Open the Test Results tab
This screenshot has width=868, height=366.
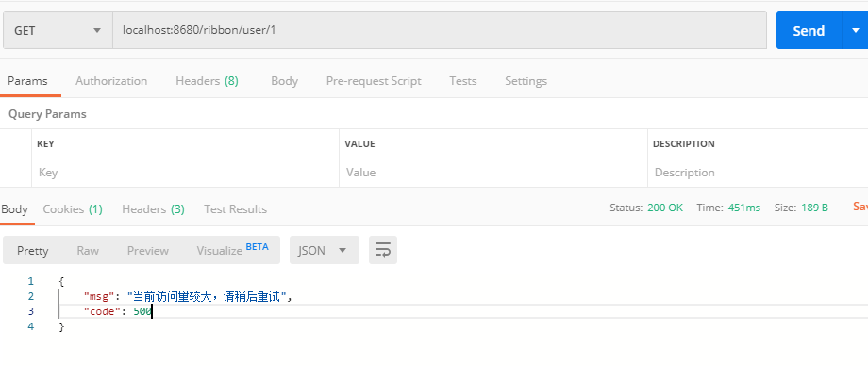tap(235, 209)
